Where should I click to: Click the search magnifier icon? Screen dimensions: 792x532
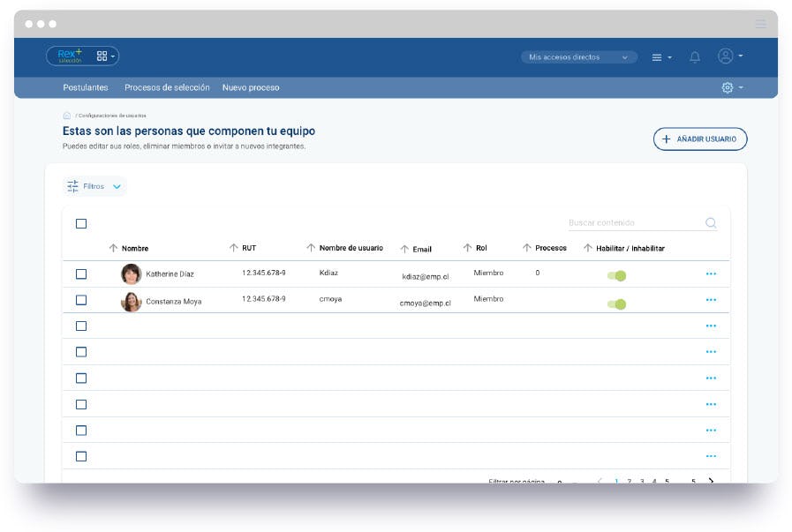[710, 222]
